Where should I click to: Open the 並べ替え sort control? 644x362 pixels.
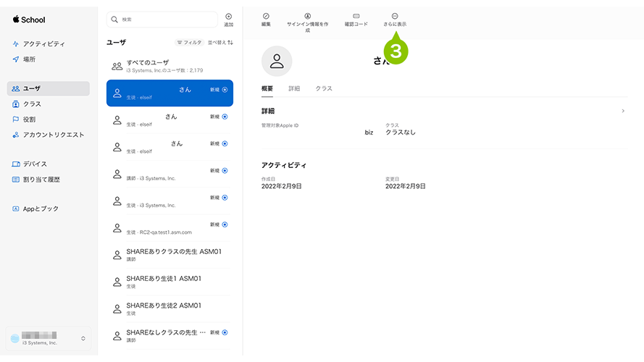coord(220,42)
